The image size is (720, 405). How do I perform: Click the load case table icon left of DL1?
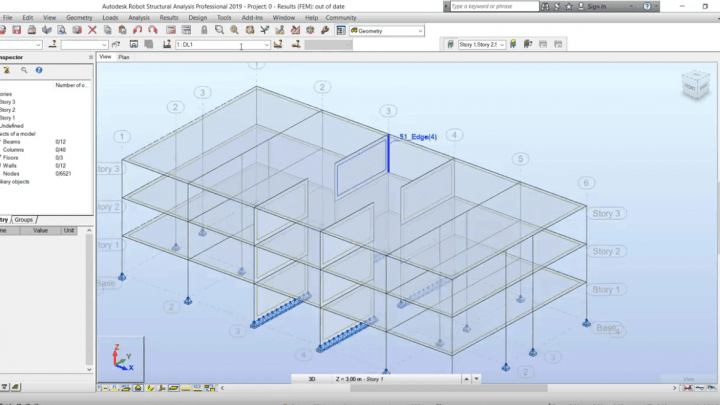pyautogui.click(x=167, y=44)
